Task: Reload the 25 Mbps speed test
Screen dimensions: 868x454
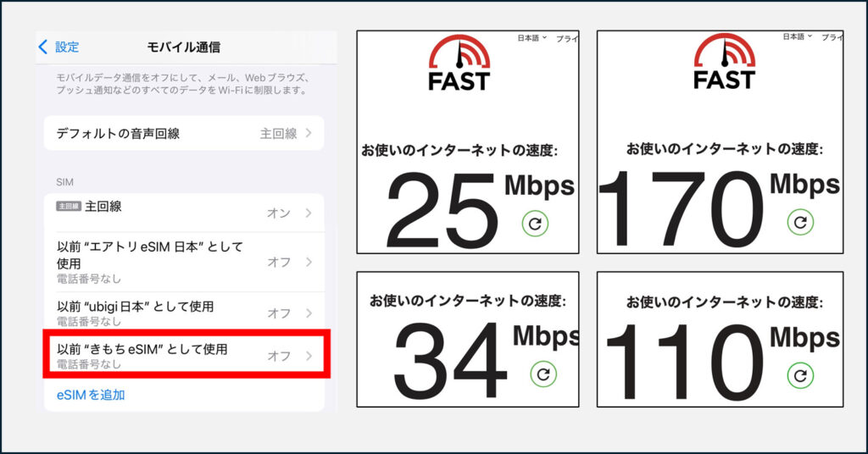Action: (535, 224)
